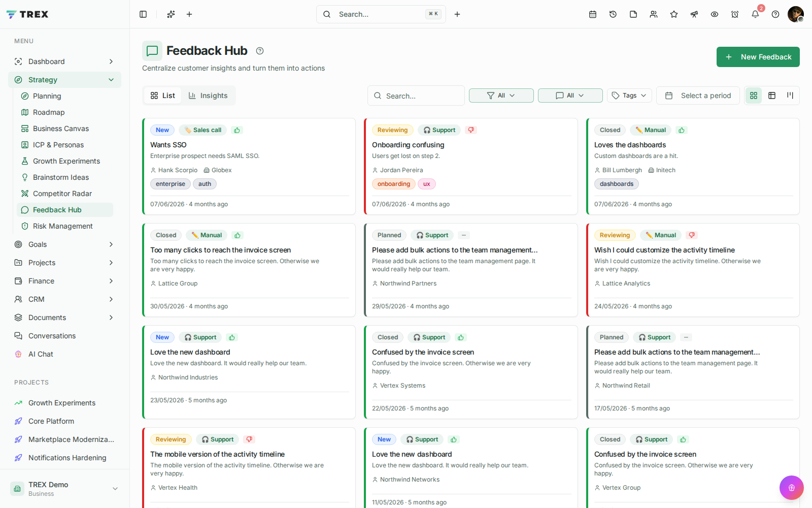Switch to grid card view
Viewport: 812px width, 508px height.
754,96
